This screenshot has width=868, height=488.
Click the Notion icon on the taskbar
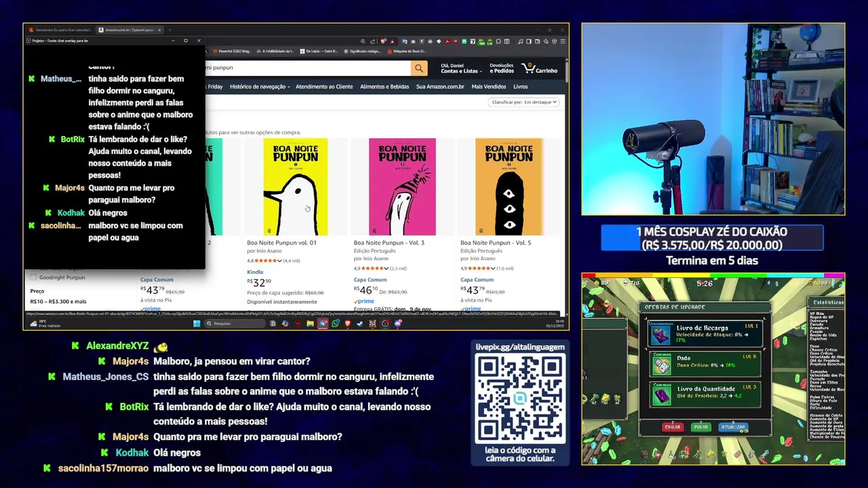click(273, 323)
